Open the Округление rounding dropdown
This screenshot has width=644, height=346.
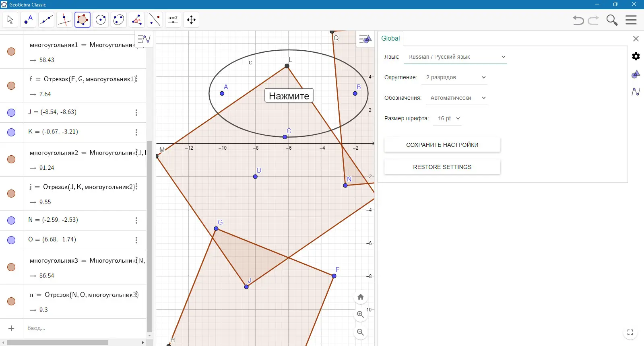click(x=455, y=77)
